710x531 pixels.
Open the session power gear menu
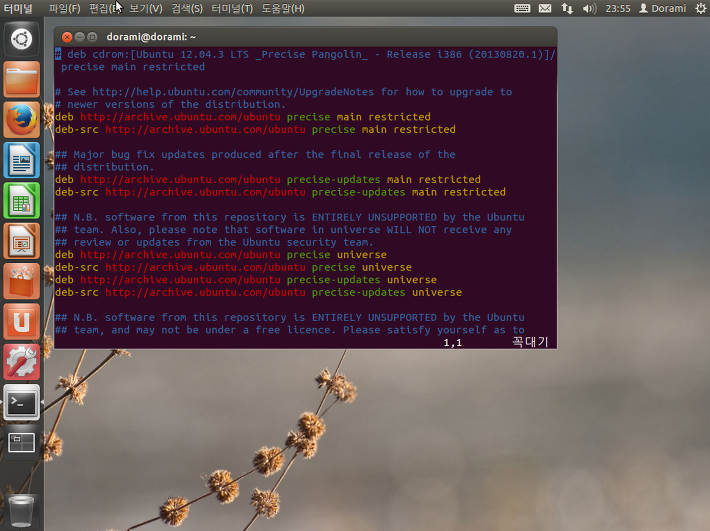700,8
